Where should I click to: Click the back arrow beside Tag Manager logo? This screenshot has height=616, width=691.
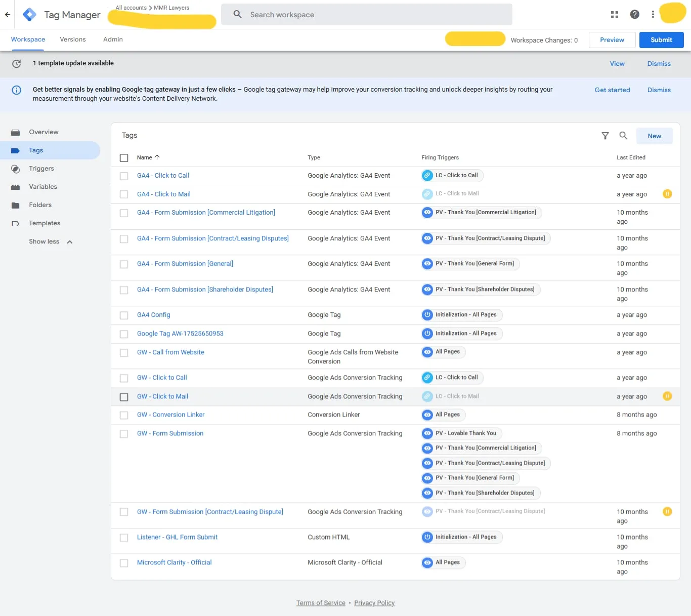(8, 15)
